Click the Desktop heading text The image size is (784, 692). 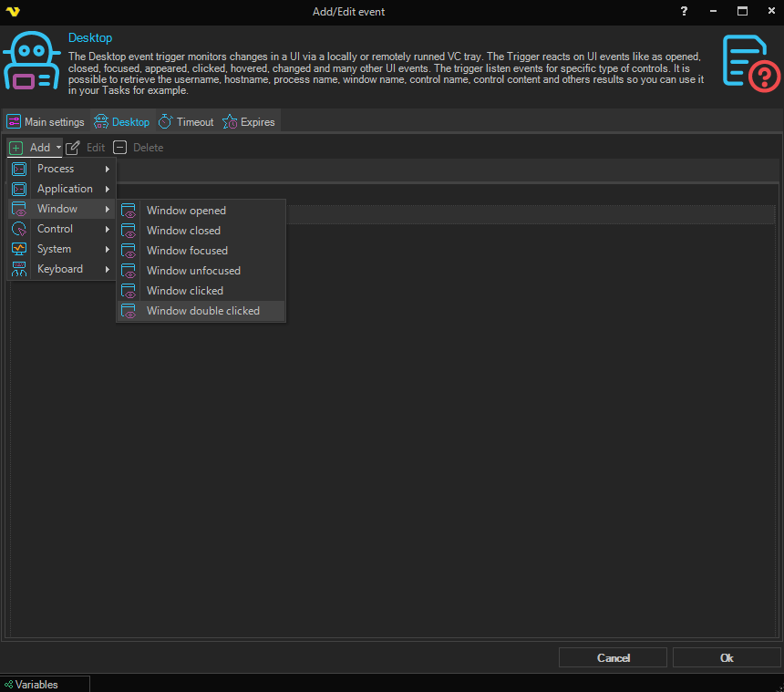click(90, 38)
